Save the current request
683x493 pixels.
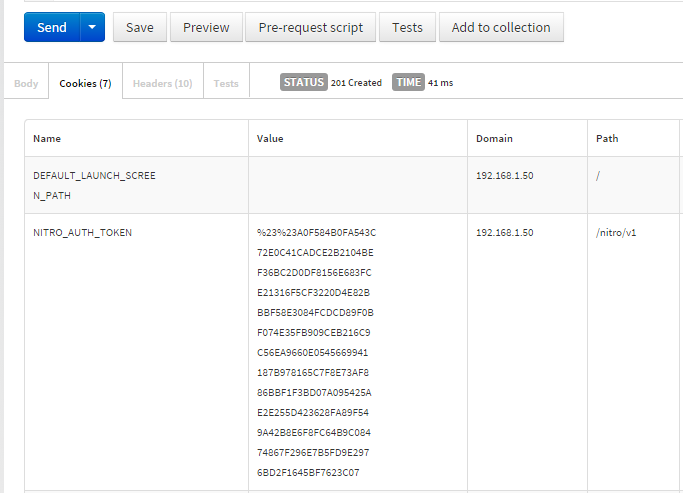[140, 27]
